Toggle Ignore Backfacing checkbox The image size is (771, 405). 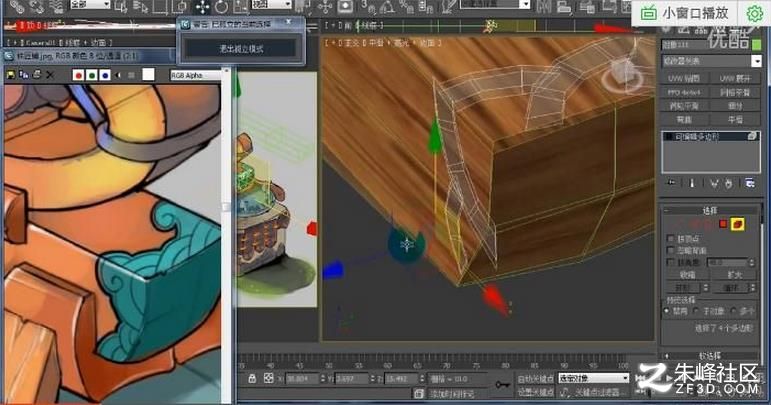[670, 250]
